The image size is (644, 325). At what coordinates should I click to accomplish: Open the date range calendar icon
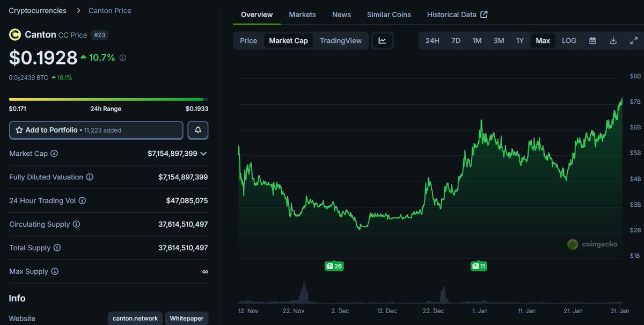tap(592, 40)
